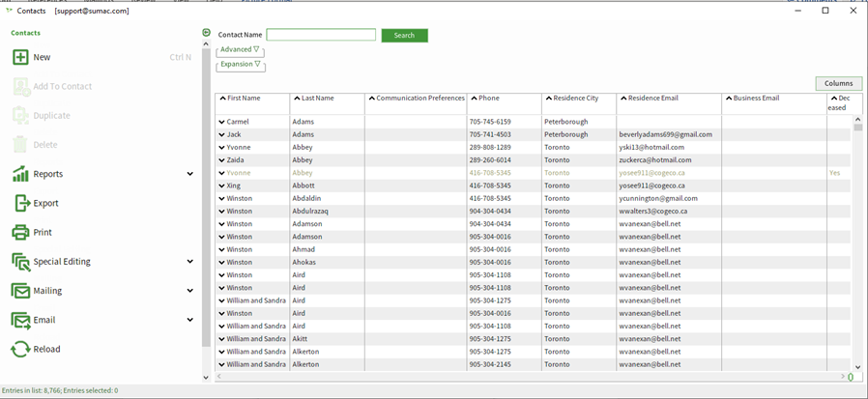Select Print in the sidebar
868x399 pixels.
pos(43,233)
